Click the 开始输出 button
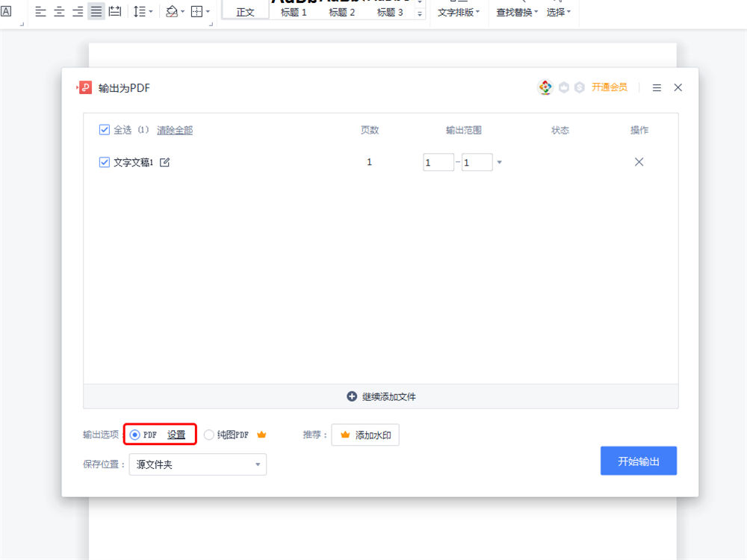This screenshot has width=747, height=560. [639, 461]
